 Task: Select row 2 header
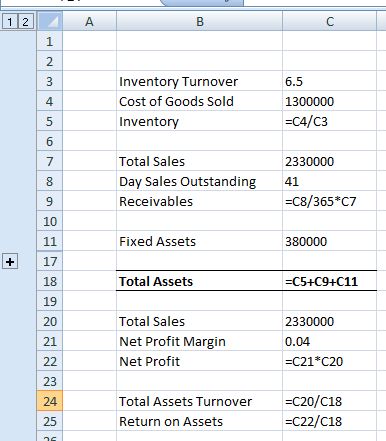[50, 61]
